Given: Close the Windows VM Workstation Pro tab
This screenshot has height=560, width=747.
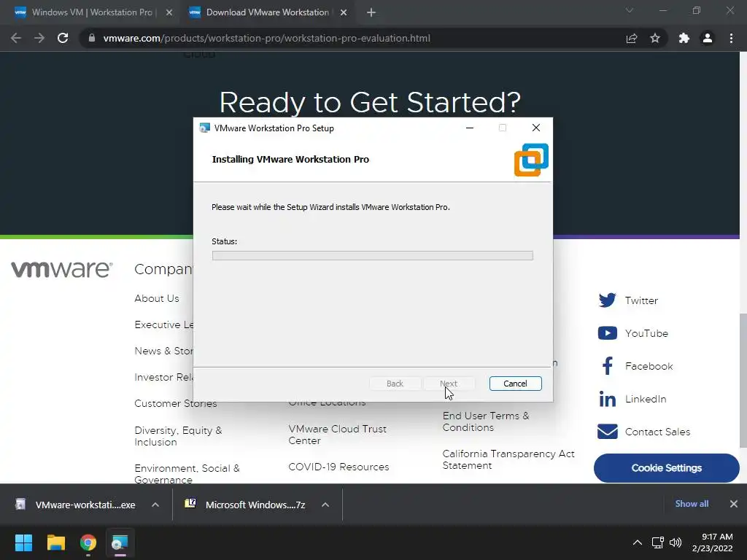Looking at the screenshot, I should [169, 12].
